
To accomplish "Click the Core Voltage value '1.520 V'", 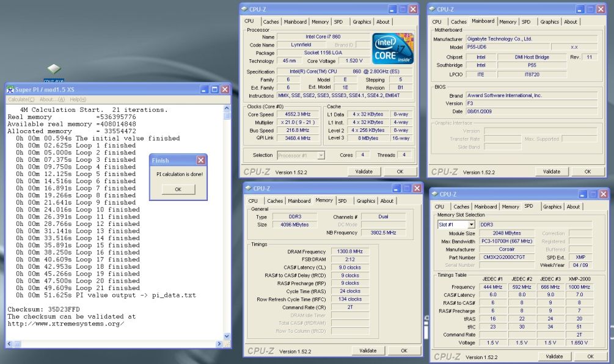I will [x=354, y=60].
